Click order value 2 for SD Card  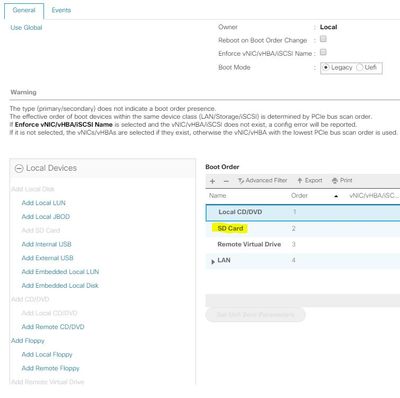pos(294,229)
